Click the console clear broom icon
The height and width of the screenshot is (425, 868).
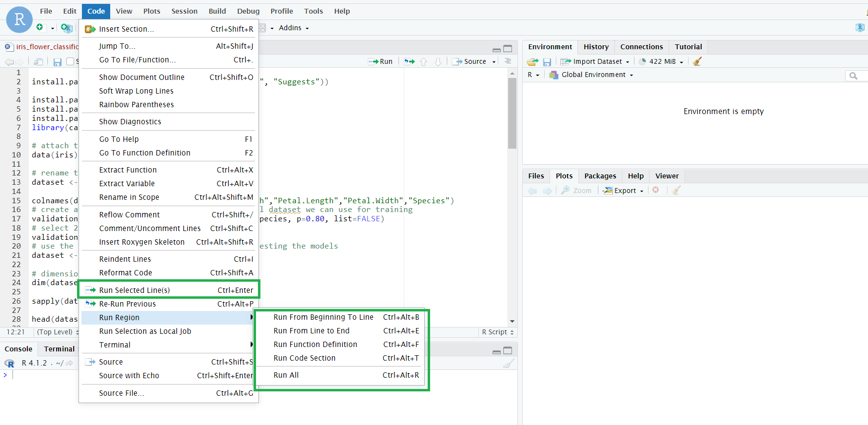[509, 364]
